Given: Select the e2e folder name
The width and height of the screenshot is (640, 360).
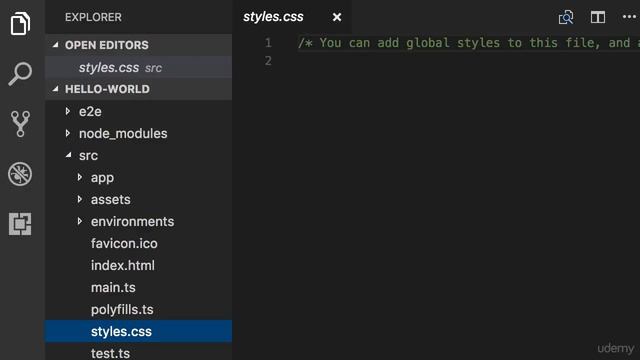Looking at the screenshot, I should coord(90,111).
